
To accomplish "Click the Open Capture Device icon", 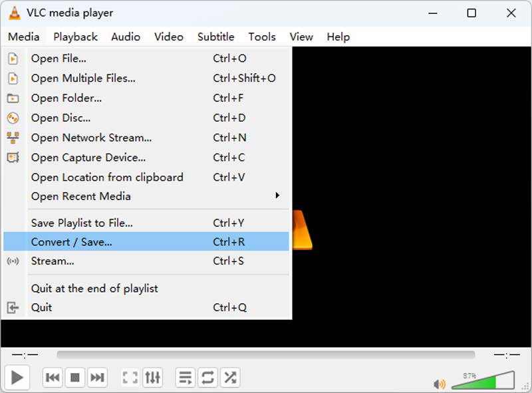I will coord(13,158).
